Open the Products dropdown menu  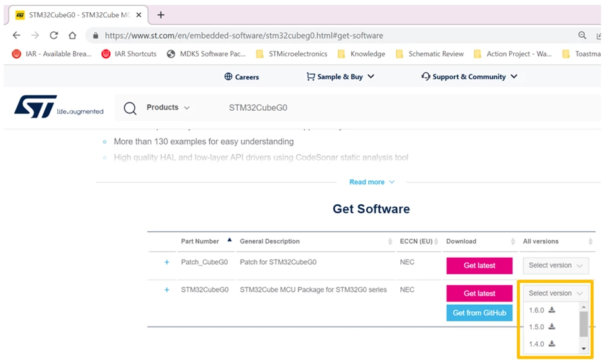168,108
